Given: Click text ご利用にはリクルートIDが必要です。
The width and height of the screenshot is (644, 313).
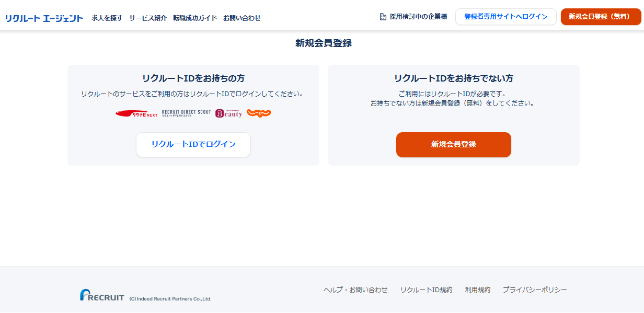Looking at the screenshot, I should (454, 94).
